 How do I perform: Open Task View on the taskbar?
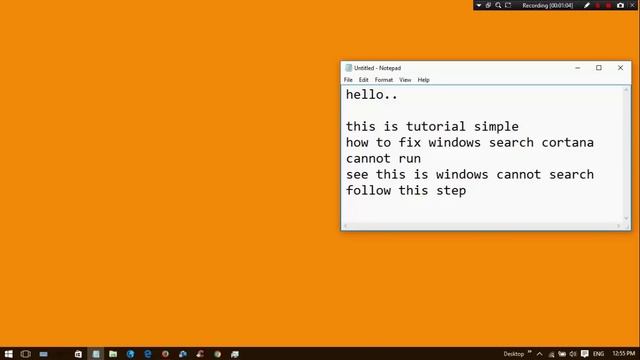point(25,354)
